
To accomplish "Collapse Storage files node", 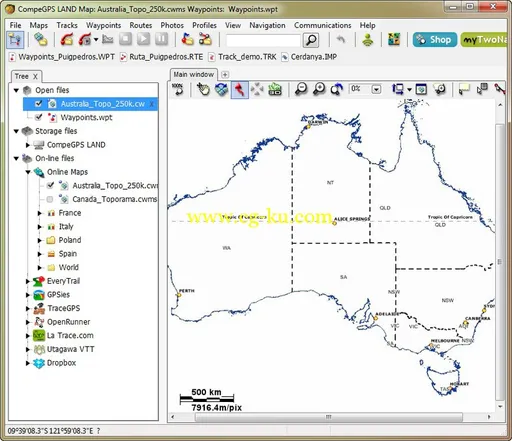I will [16, 131].
